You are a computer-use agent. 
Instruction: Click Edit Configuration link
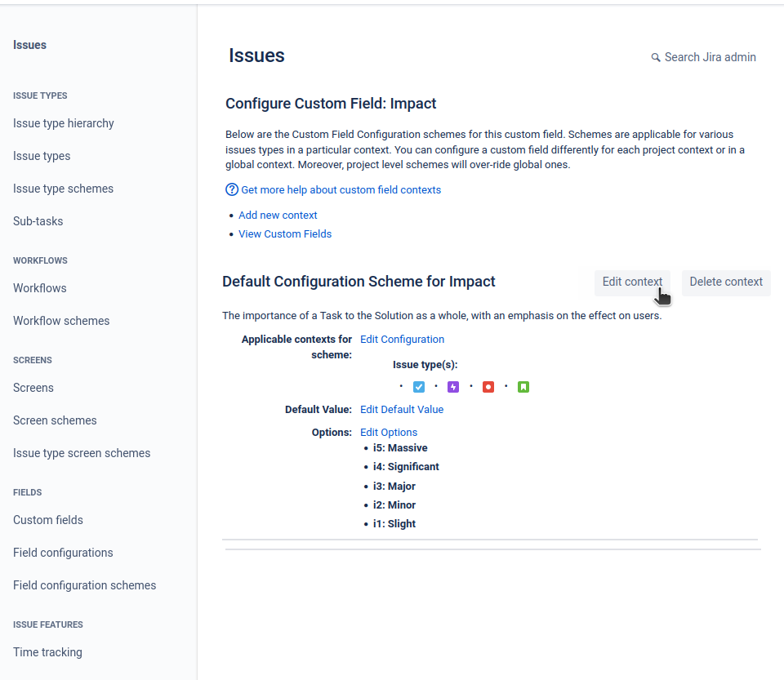click(x=402, y=340)
